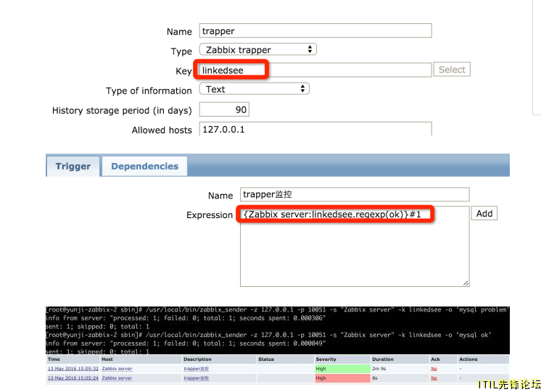Click the red High severity cell
This screenshot has height=392, width=541.
(x=342, y=378)
